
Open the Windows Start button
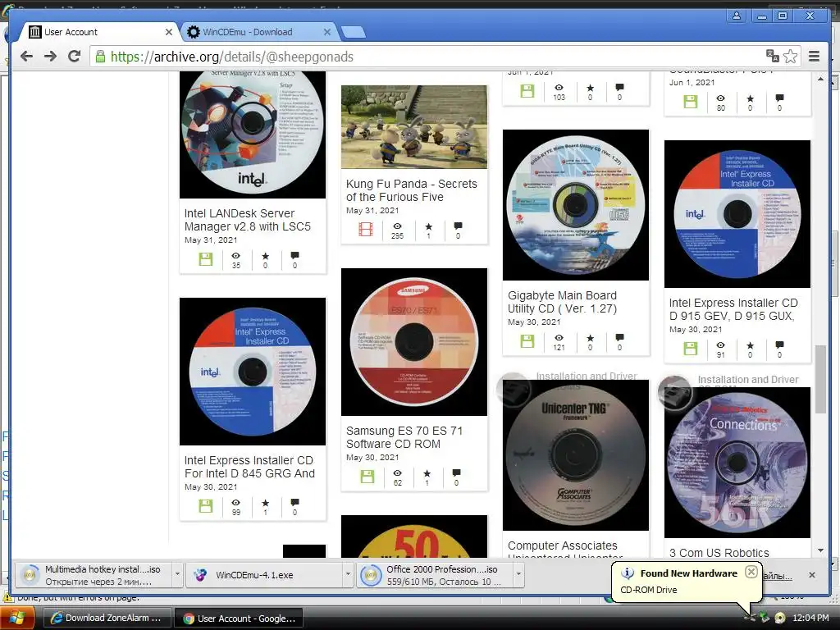(17, 619)
